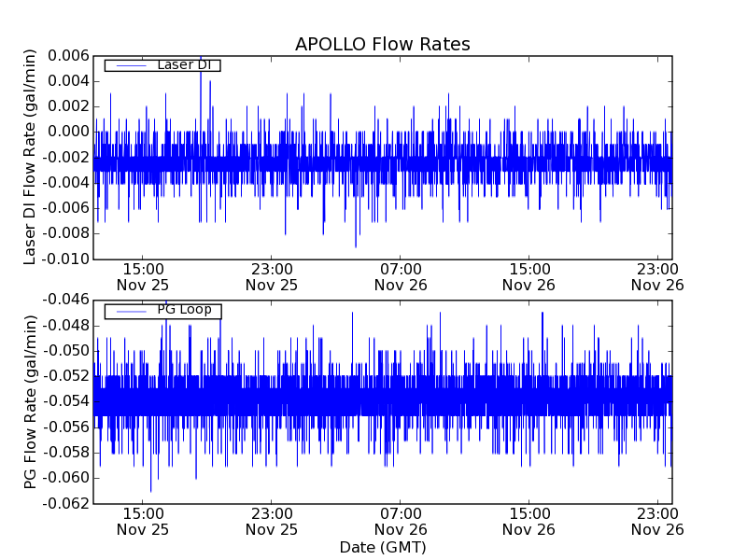Image resolution: width=747 pixels, height=560 pixels.
Task: Click the -0.010 tick label on top plot
Action: coord(66,259)
